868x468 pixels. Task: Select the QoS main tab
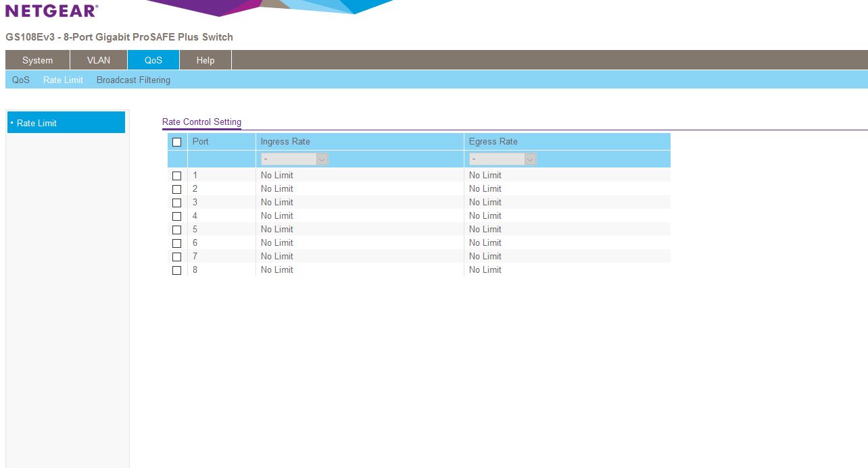click(153, 60)
